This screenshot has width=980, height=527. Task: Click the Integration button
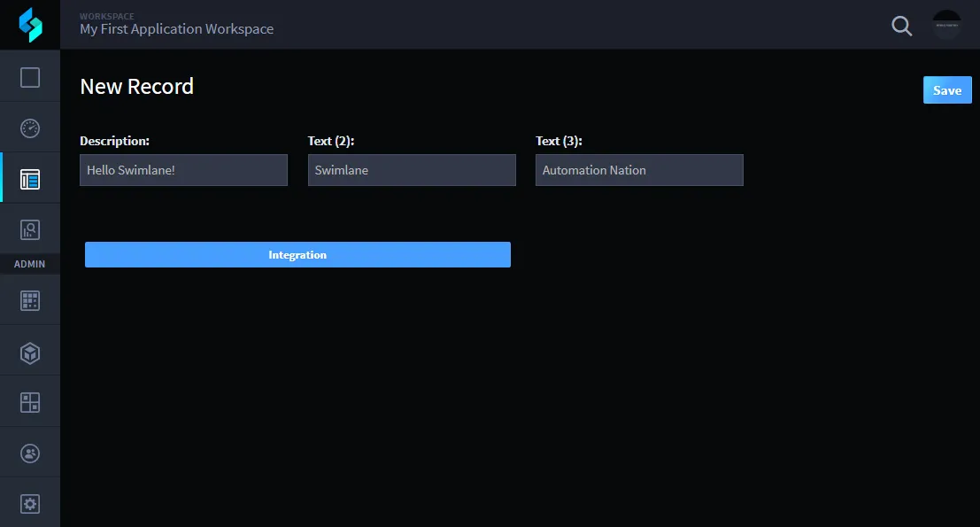click(x=297, y=254)
